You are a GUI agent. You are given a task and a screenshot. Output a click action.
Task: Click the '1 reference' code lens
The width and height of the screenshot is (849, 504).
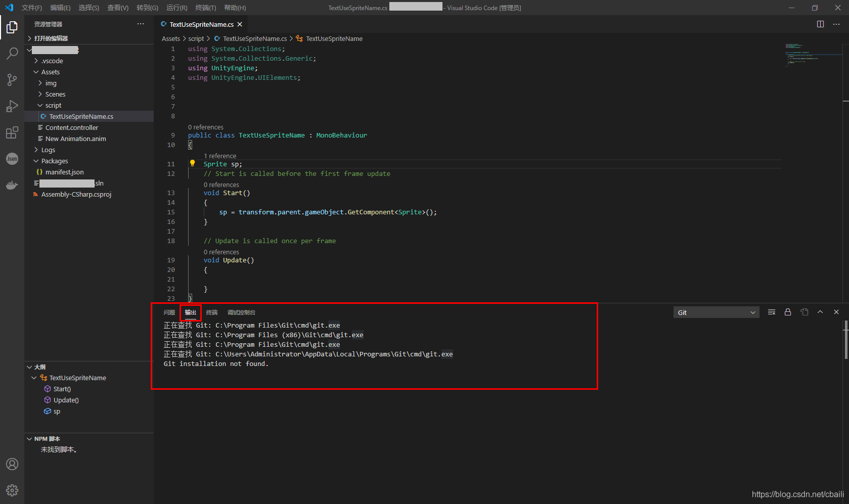[x=220, y=156]
